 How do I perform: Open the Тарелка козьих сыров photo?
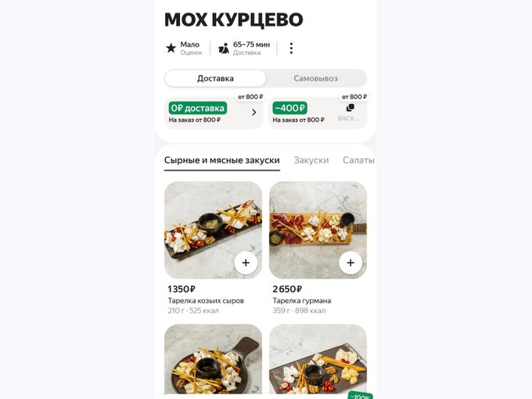coord(213,230)
